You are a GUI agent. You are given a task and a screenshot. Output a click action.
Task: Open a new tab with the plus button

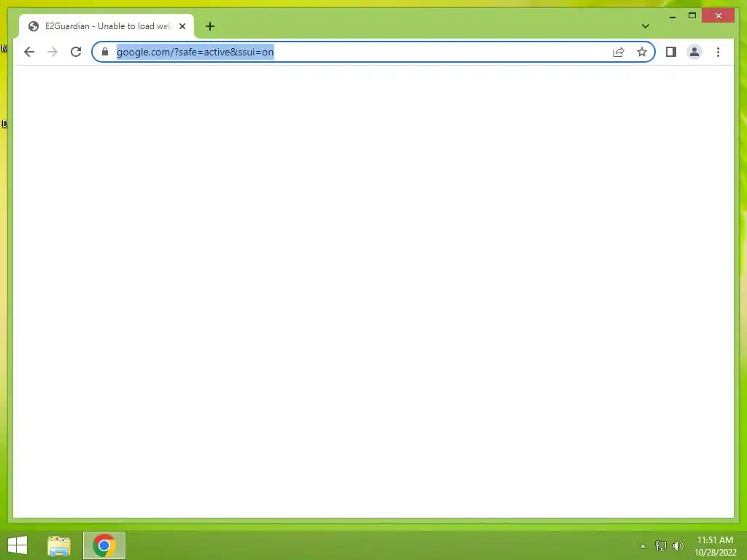click(x=210, y=26)
